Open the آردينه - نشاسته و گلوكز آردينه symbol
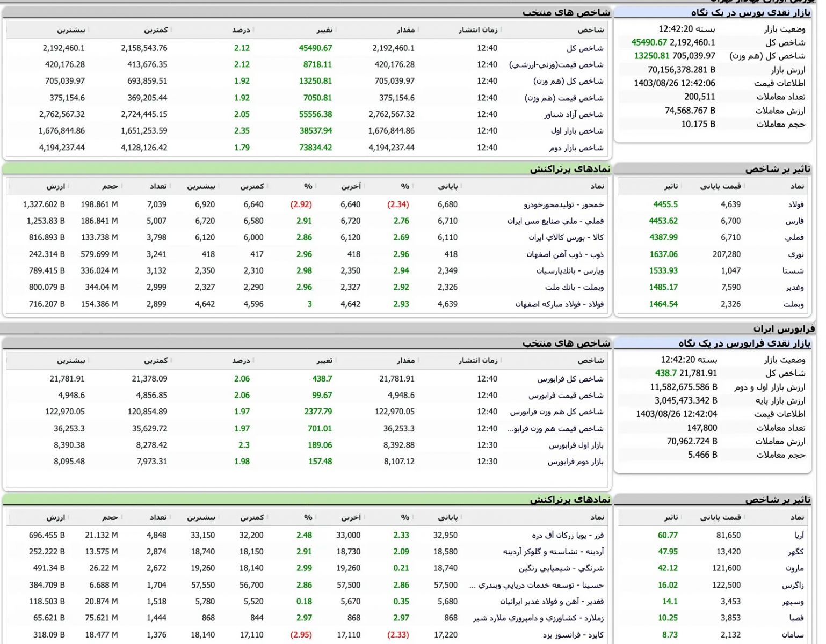The width and height of the screenshot is (826, 644). 554,552
